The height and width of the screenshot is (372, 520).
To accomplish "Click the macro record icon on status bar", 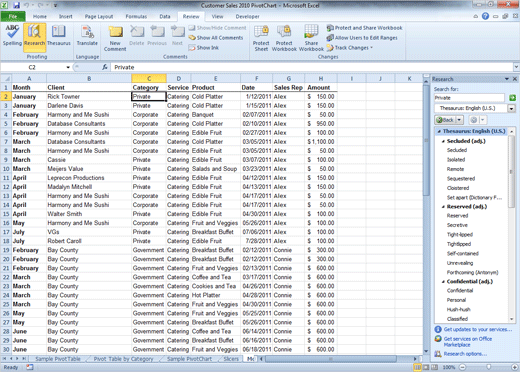I will pos(30,367).
